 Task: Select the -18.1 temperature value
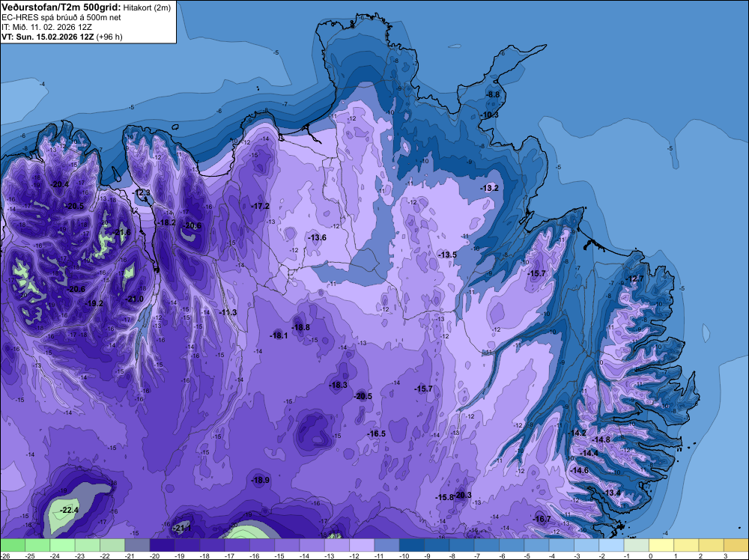pos(279,335)
